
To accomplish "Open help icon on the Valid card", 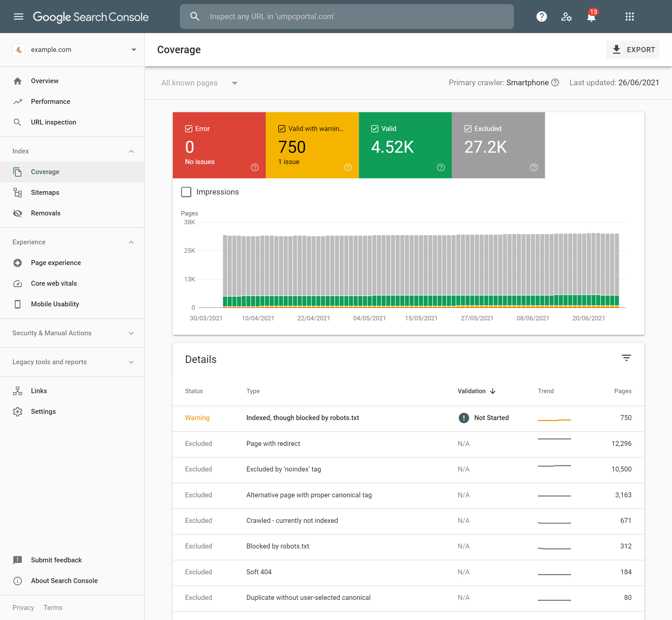I will [441, 167].
